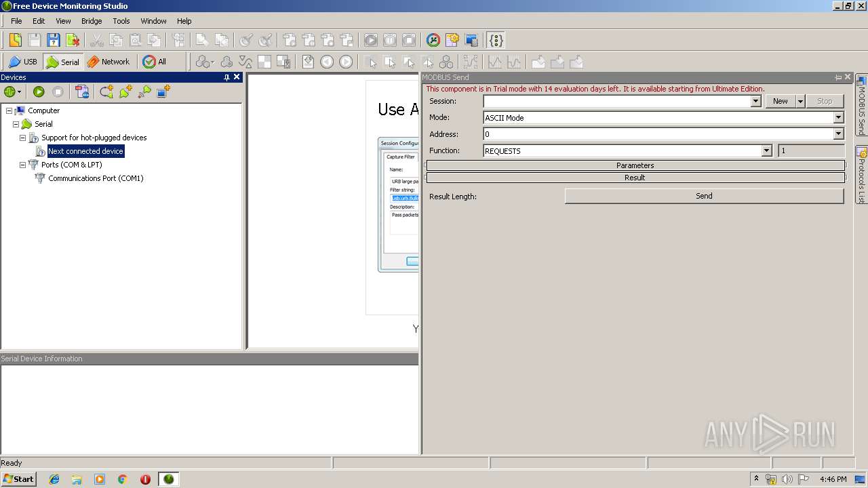Click the left circular arrow navigation icon

[327, 62]
